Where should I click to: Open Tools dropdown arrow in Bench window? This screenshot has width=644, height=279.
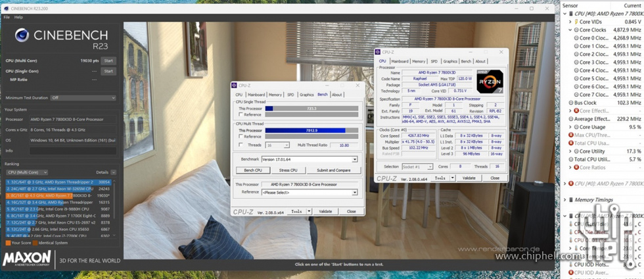310,211
